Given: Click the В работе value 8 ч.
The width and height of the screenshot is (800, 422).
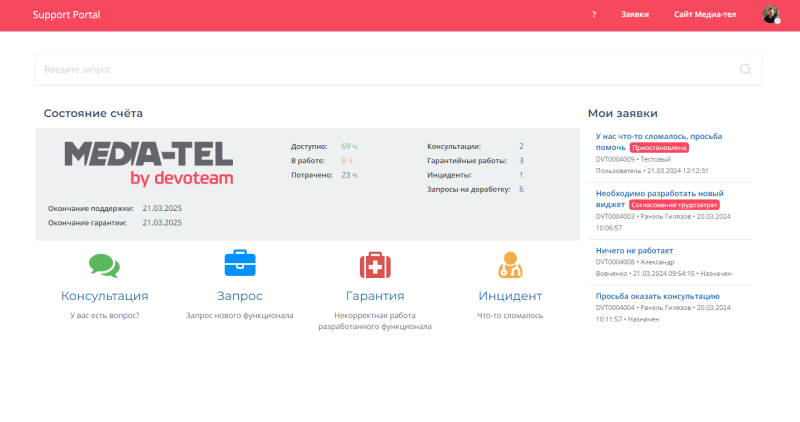Looking at the screenshot, I should [x=347, y=161].
